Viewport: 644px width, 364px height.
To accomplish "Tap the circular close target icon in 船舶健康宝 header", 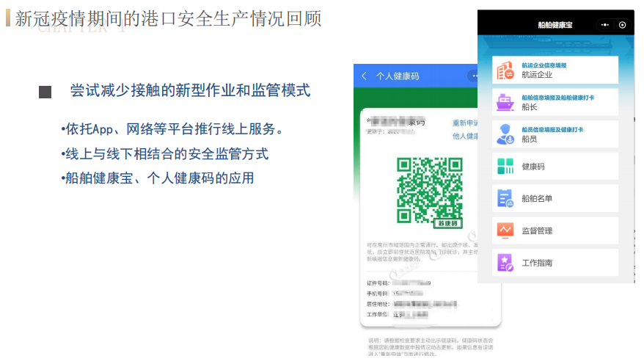I will pos(622,25).
